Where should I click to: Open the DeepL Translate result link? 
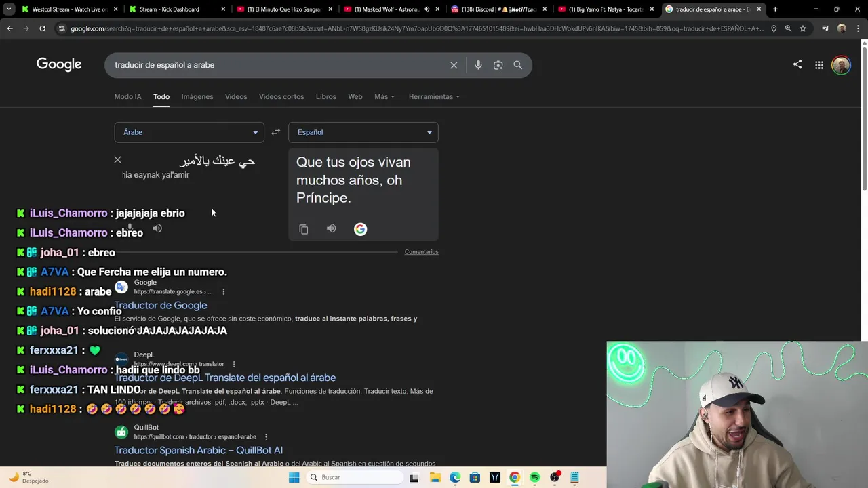[x=225, y=378]
